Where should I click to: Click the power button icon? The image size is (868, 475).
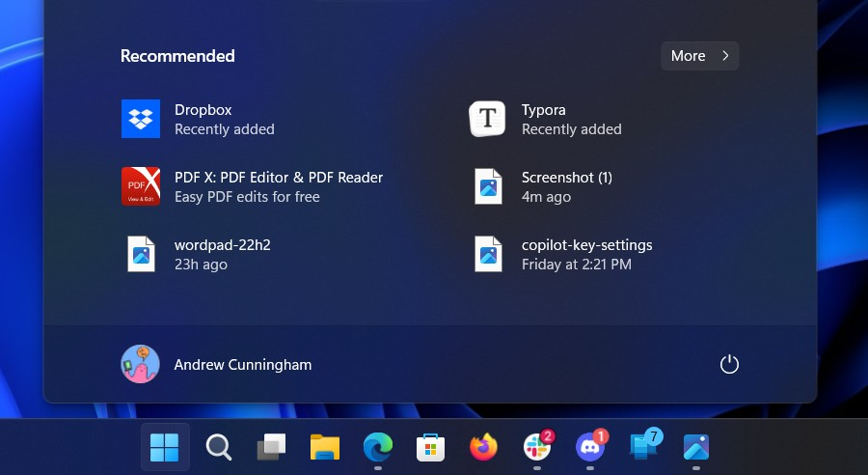coord(729,364)
